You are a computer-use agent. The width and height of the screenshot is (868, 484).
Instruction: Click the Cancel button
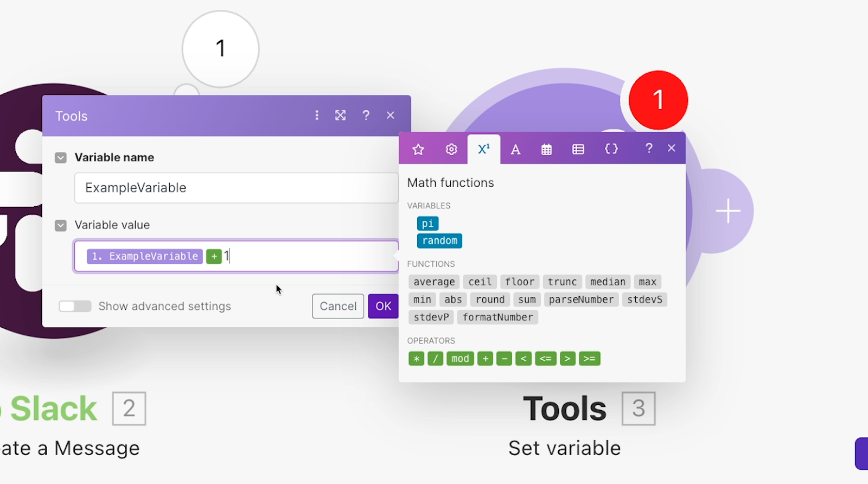pyautogui.click(x=338, y=306)
